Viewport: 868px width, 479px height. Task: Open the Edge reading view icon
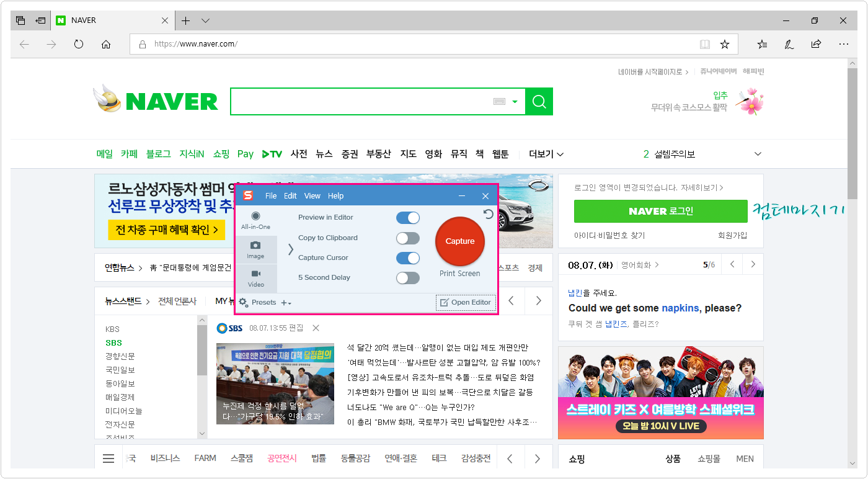pyautogui.click(x=704, y=44)
